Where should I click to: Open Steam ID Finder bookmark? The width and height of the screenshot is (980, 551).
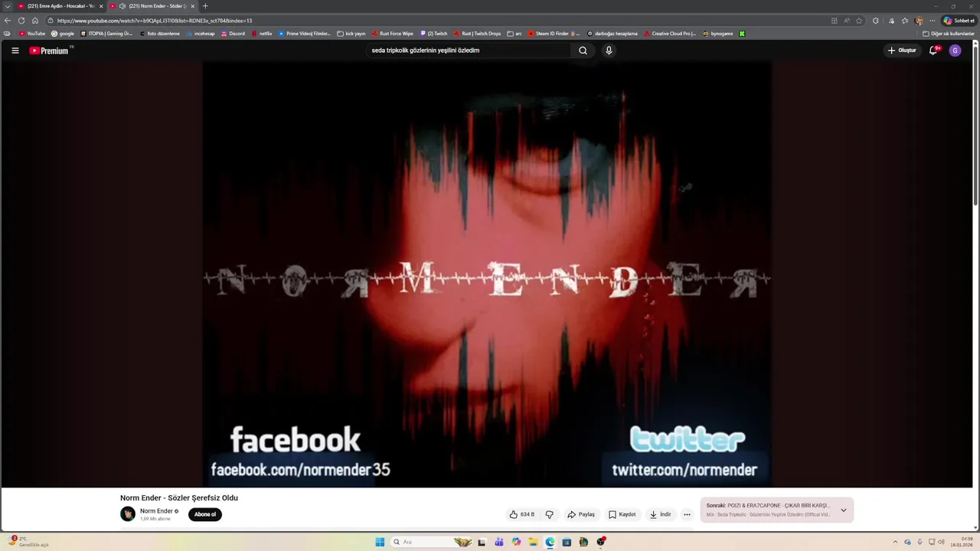tap(552, 34)
